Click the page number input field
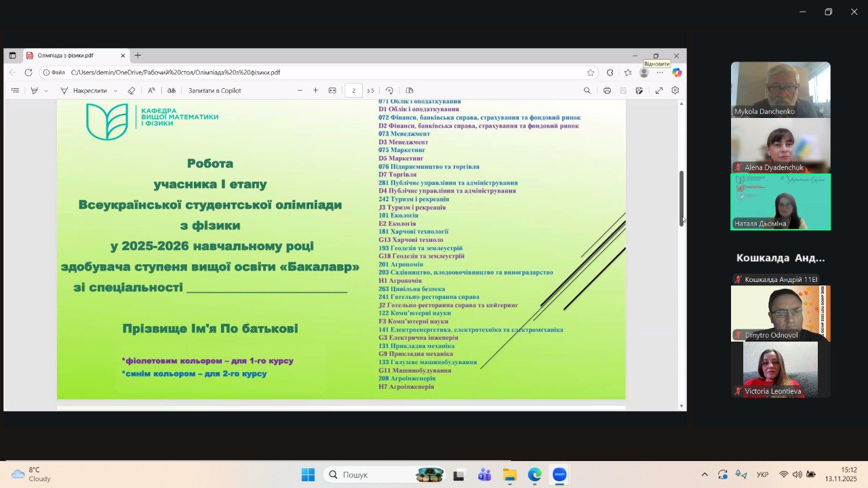868x488 pixels. pyautogui.click(x=353, y=91)
